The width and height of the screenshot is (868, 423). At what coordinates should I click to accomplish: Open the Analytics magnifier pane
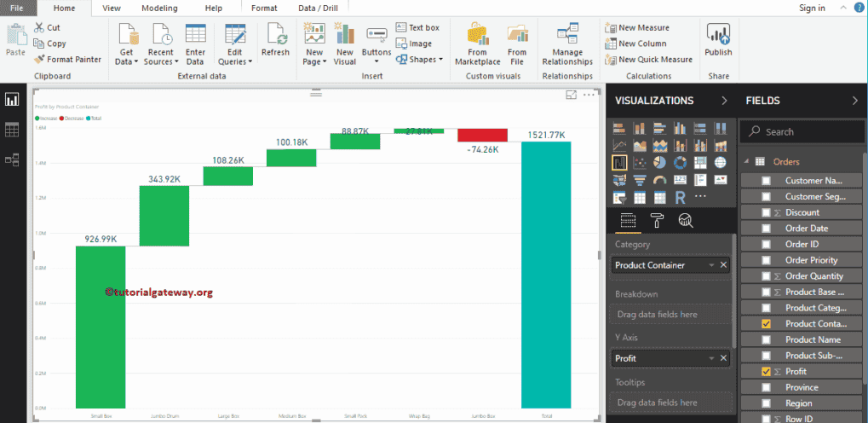pos(686,221)
